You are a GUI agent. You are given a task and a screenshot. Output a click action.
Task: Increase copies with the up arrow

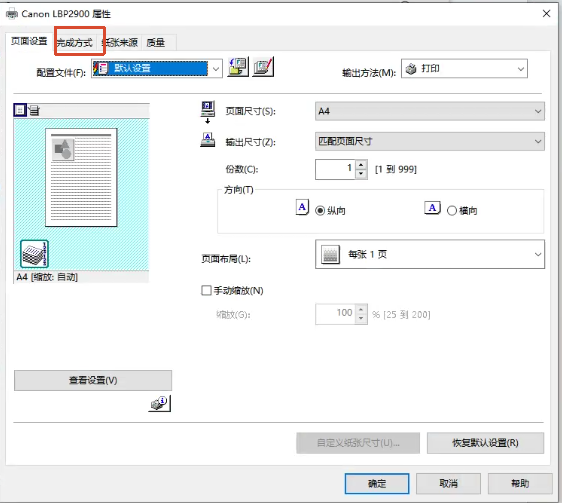pos(361,165)
